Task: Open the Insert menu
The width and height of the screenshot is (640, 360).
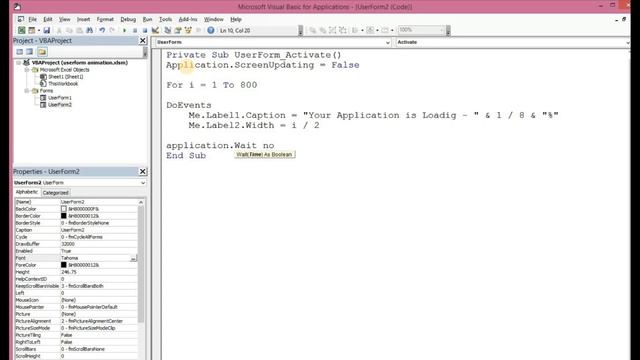Action: coord(83,19)
